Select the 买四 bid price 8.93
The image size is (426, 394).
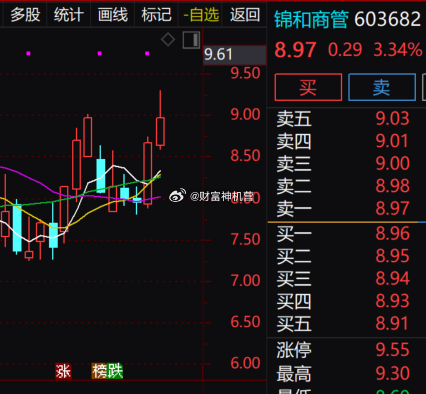(x=392, y=301)
